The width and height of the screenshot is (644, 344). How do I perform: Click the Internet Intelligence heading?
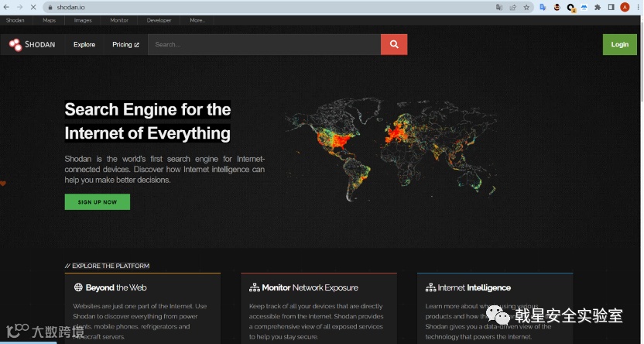474,287
